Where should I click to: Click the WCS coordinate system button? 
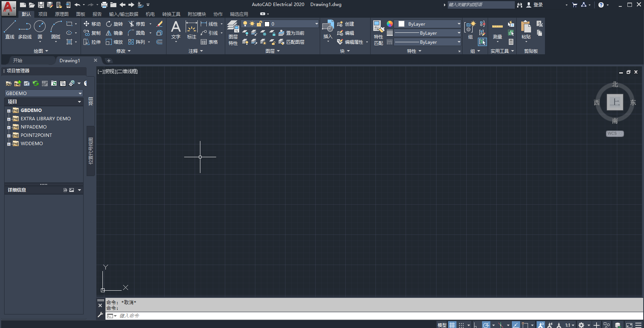tap(615, 133)
